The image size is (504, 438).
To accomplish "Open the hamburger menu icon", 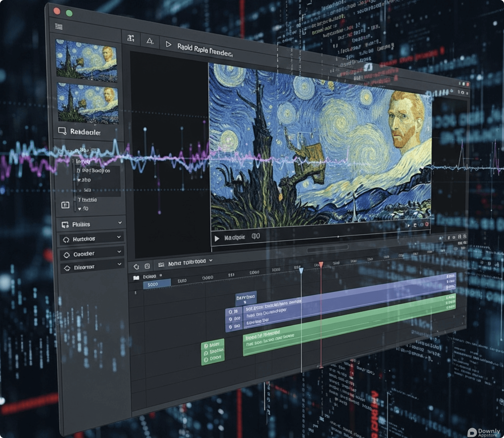I will click(x=59, y=26).
